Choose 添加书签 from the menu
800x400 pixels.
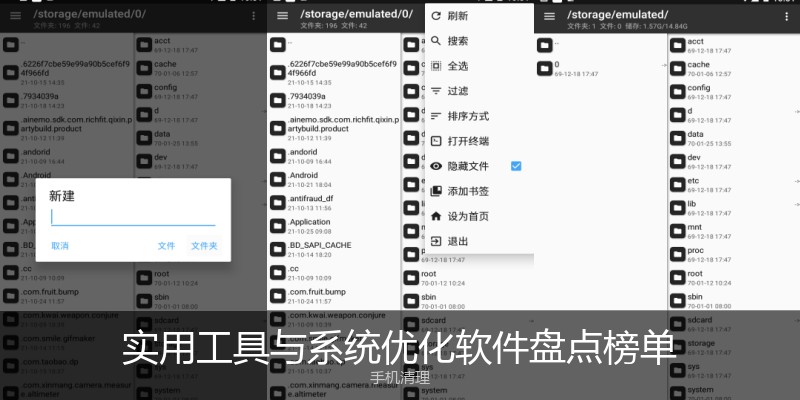click(x=479, y=191)
